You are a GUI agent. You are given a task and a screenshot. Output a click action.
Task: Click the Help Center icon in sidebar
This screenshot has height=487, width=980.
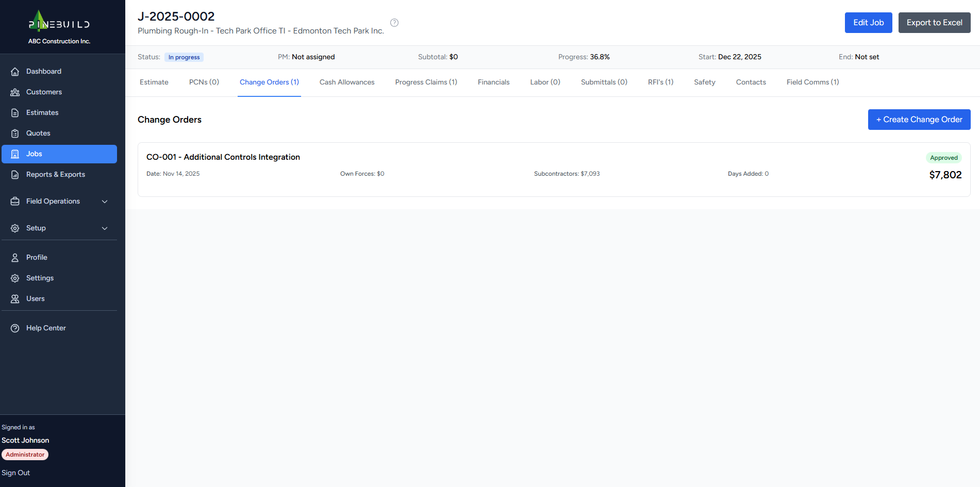(15, 328)
